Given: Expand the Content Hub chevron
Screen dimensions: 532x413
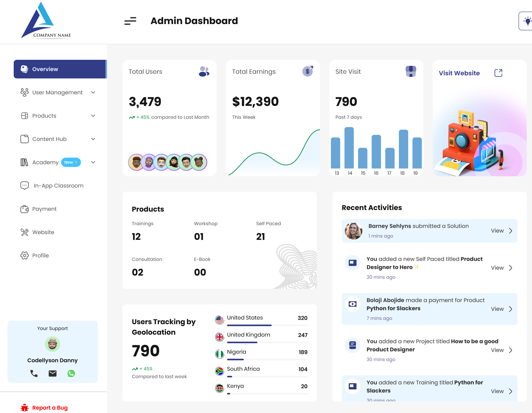Looking at the screenshot, I should pyautogui.click(x=93, y=139).
